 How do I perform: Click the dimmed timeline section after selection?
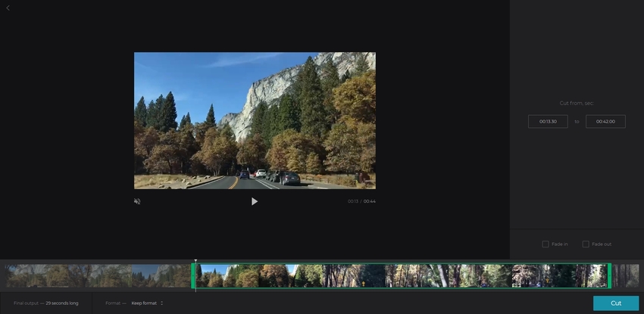tap(626, 275)
